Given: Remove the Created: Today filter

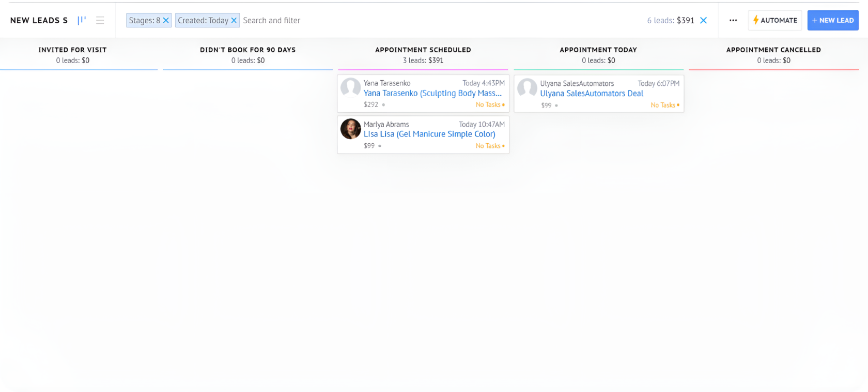Looking at the screenshot, I should [x=234, y=20].
